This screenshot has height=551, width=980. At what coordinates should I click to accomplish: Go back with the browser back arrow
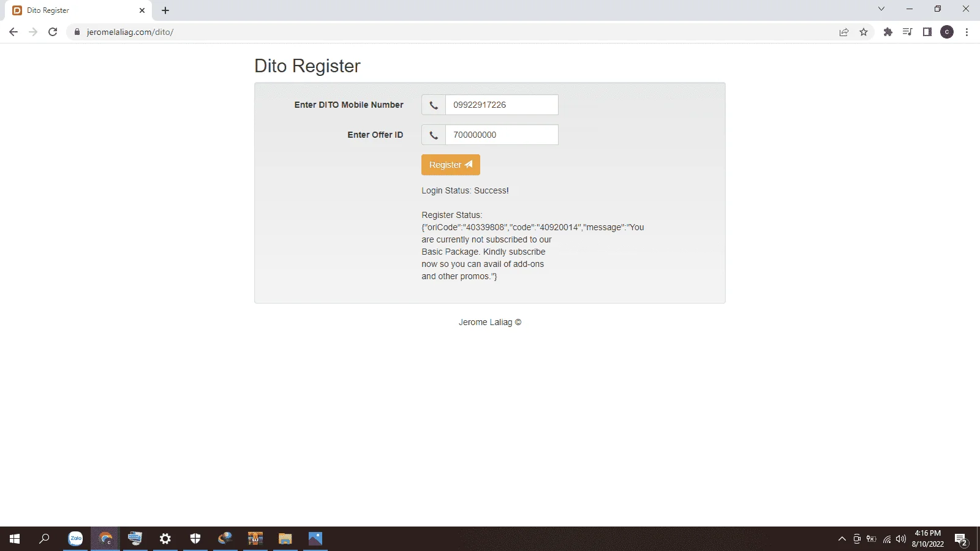tap(13, 32)
